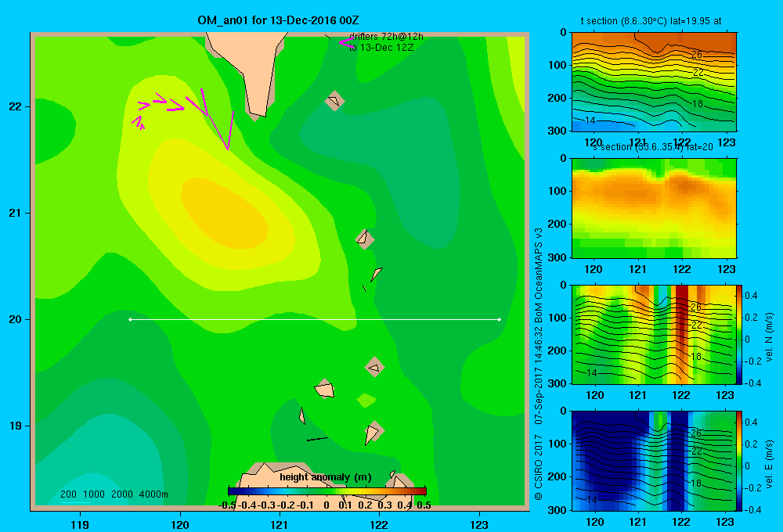Click longitude label 119 under the main map
The image size is (783, 532).
pyautogui.click(x=81, y=524)
